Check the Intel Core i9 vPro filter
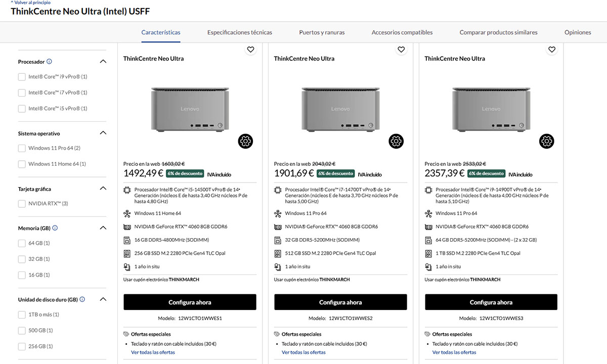 click(22, 77)
